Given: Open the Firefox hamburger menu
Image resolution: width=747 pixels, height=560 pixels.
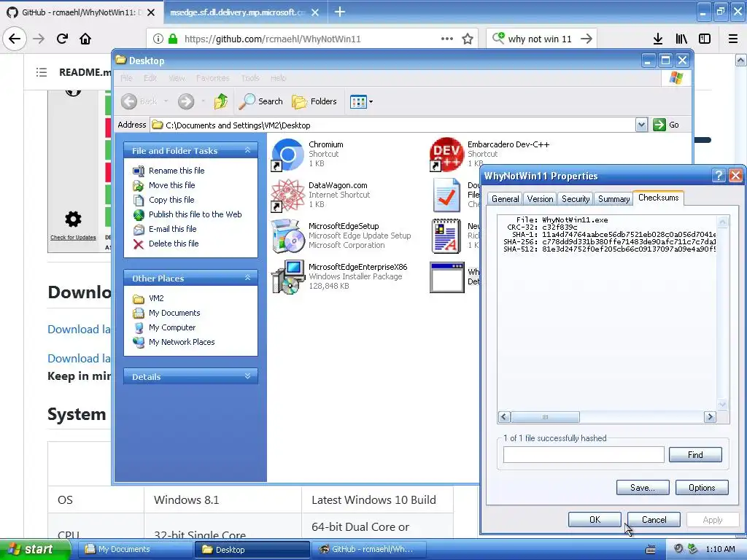Looking at the screenshot, I should 733,39.
